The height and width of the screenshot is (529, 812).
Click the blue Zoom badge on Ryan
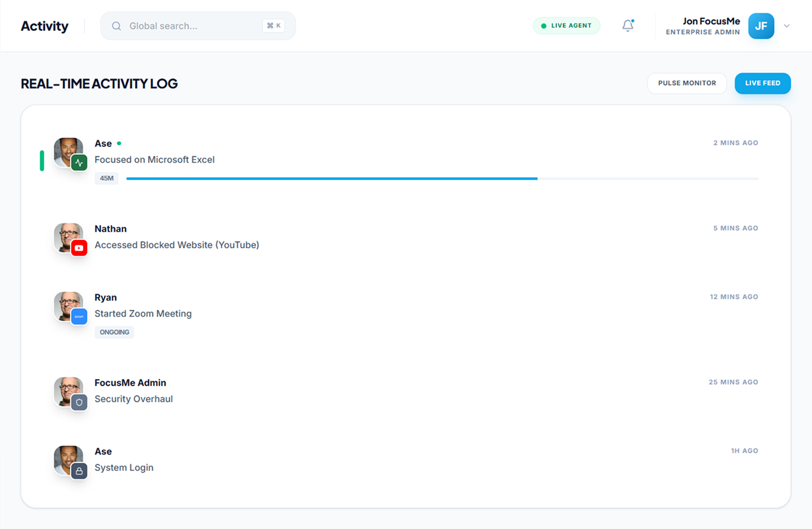[79, 317]
